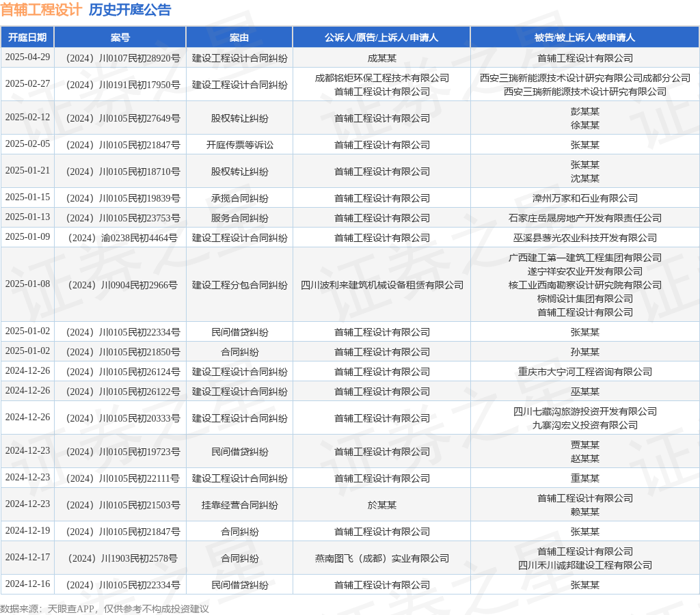Click case number 川0105民初18710号
Screen dimensions: 700x615
(x=123, y=172)
